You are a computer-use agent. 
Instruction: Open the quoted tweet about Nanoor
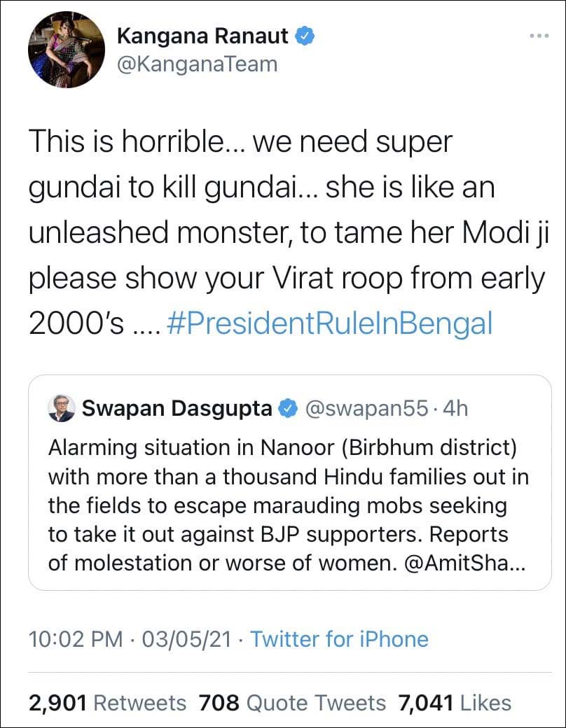[x=289, y=504]
